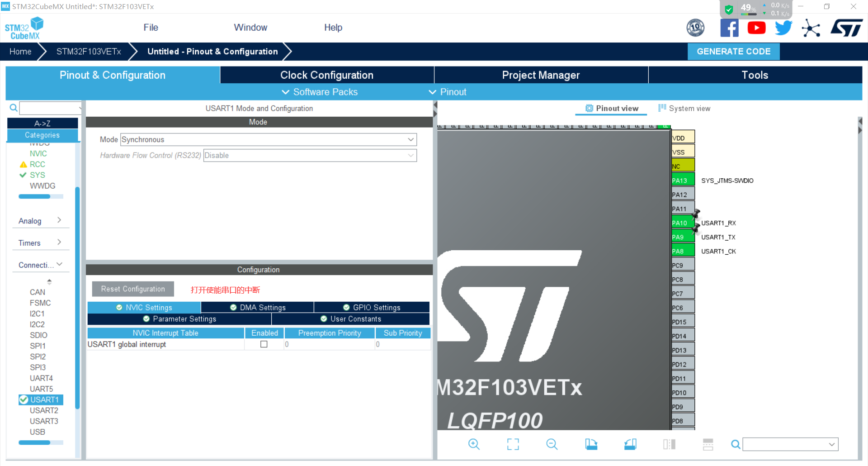
Task: Open the YouTube icon link
Action: [756, 28]
